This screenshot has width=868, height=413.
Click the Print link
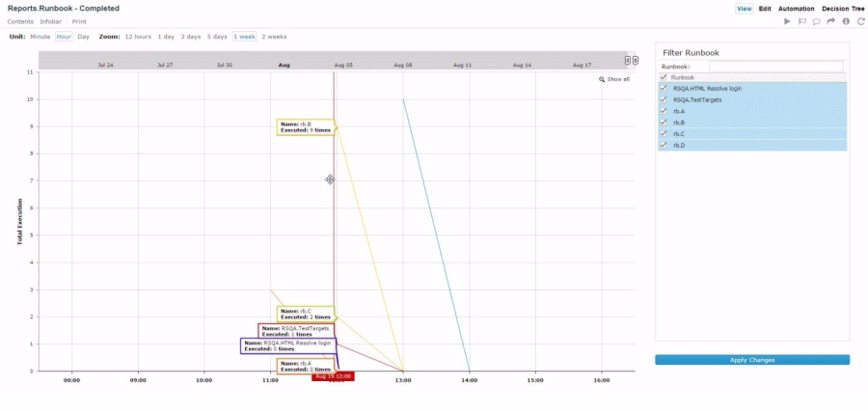[79, 21]
